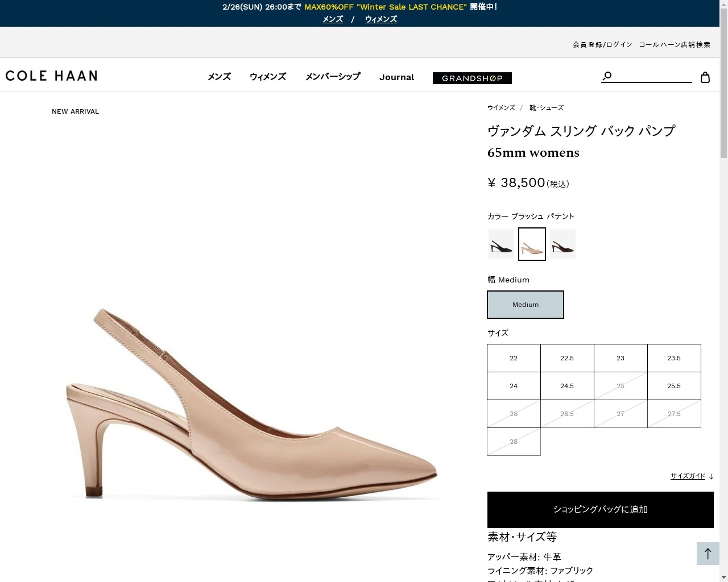Click the COLE HAAN logo
Image resolution: width=728 pixels, height=582 pixels.
(51, 76)
